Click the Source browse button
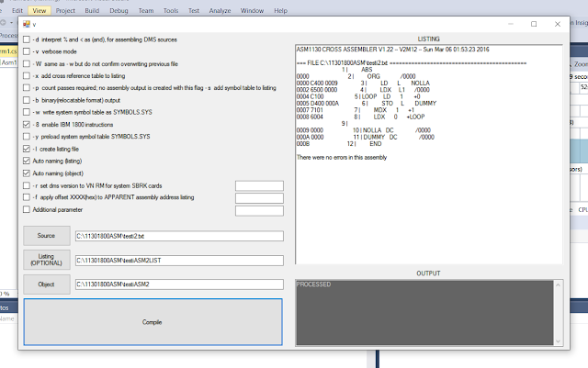Image resolution: width=588 pixels, height=368 pixels. coord(47,235)
